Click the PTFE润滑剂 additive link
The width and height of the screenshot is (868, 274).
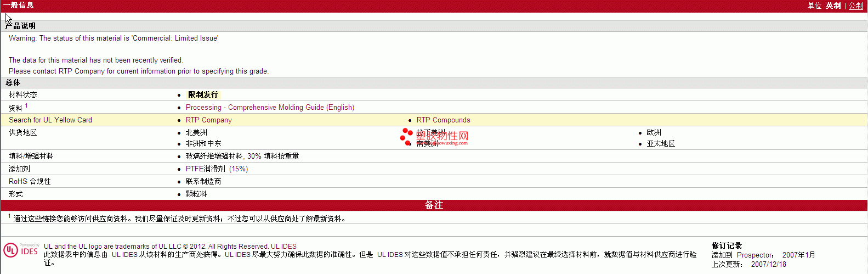206,169
